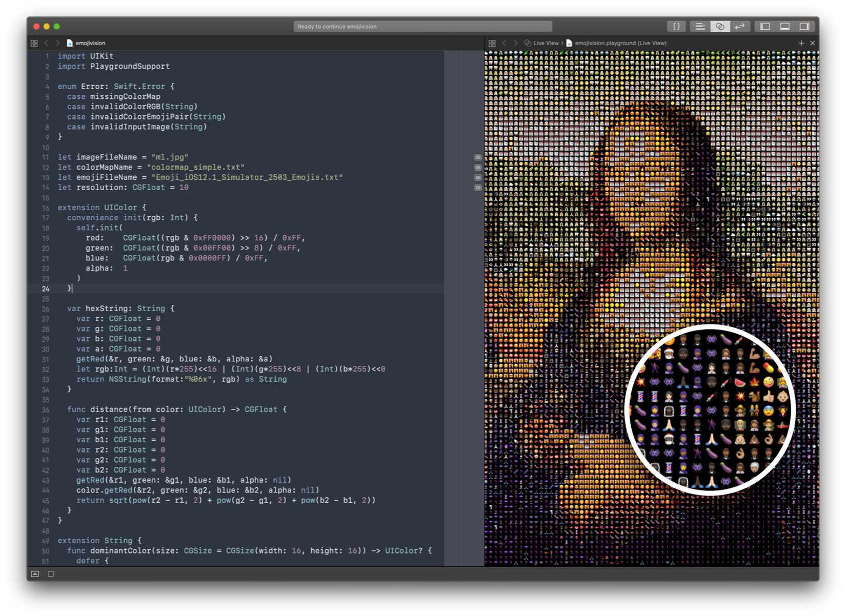This screenshot has width=846, height=616.
Task: Show the debug area at bottom left
Action: [35, 574]
